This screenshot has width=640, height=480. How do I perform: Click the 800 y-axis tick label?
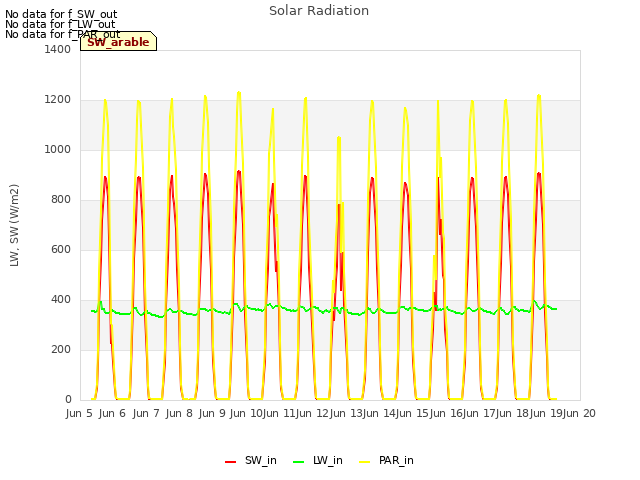(x=61, y=200)
